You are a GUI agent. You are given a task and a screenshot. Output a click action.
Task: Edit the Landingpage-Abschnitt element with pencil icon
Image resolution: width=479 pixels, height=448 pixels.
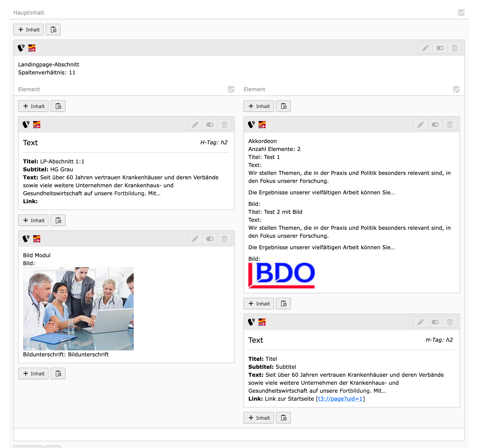(425, 48)
